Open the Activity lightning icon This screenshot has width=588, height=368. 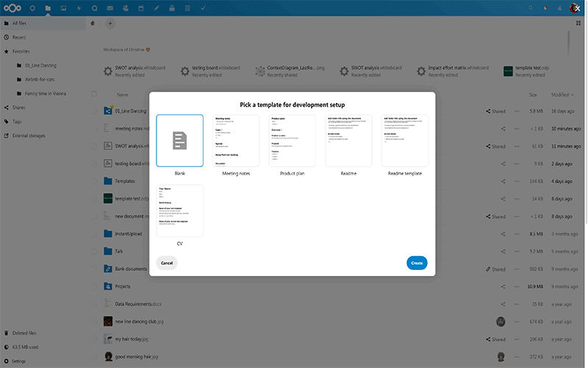(x=79, y=8)
